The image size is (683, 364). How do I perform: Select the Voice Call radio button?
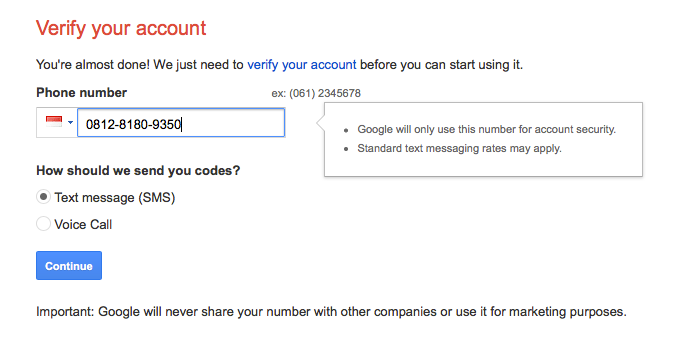43,224
